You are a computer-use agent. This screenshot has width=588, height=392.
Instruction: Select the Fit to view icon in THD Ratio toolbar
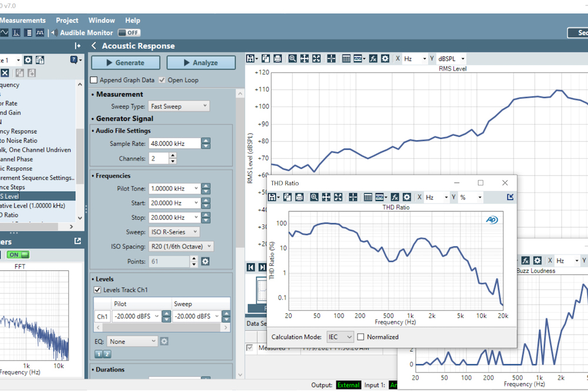click(338, 197)
